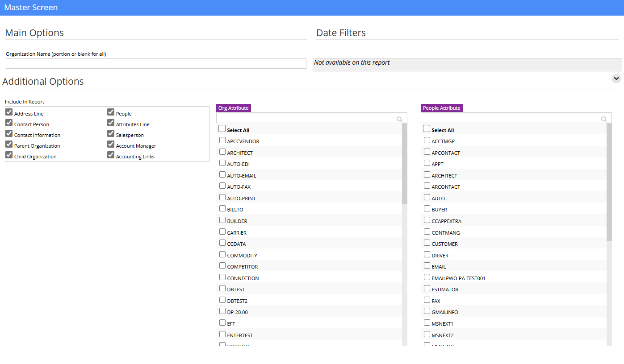The width and height of the screenshot is (624, 364).
Task: Check Select All under People Attribute
Action: point(427,129)
